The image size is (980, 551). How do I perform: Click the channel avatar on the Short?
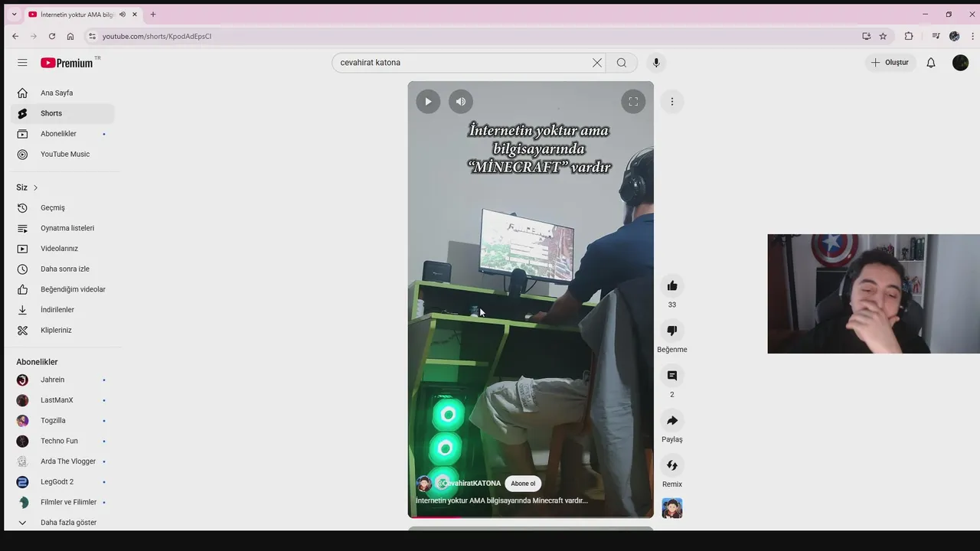point(424,484)
